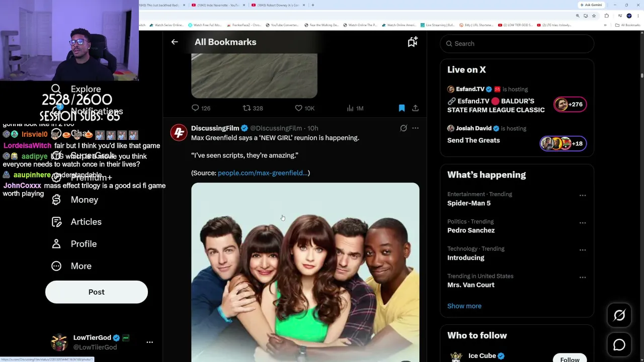The height and width of the screenshot is (362, 644).
Task: Open more options for the Spider-Man 5 trend
Action: [583, 196]
